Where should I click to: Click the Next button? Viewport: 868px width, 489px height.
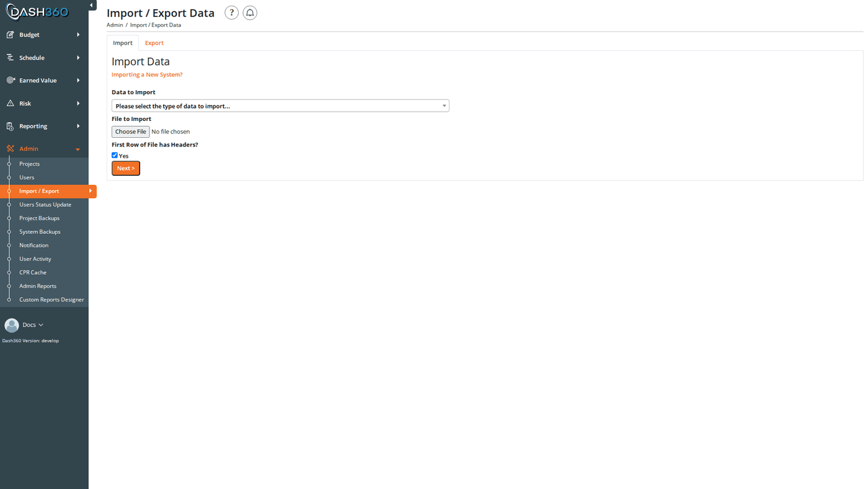125,168
